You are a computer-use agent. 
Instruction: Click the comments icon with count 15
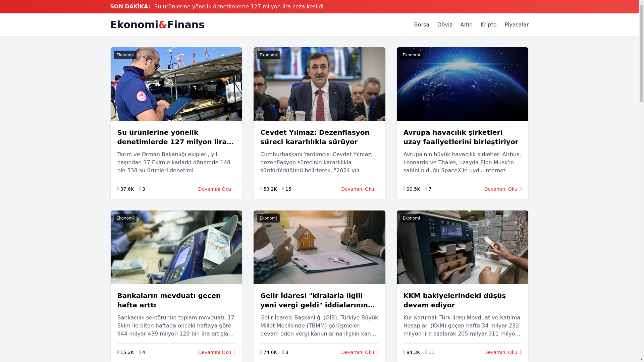(x=283, y=189)
